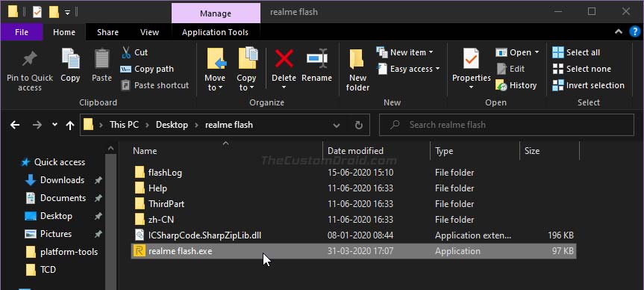Click the Copy icon in Clipboard group
Viewport: 644px width, 290px height.
(70, 58)
